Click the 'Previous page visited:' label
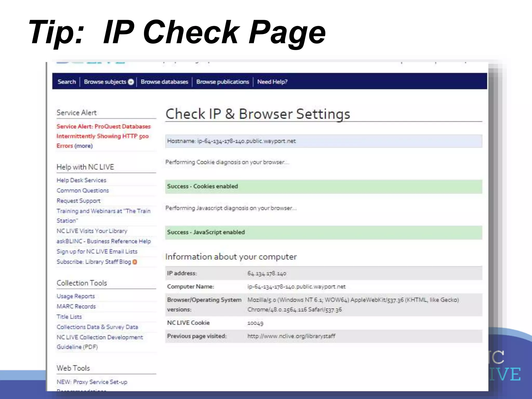 (x=197, y=336)
